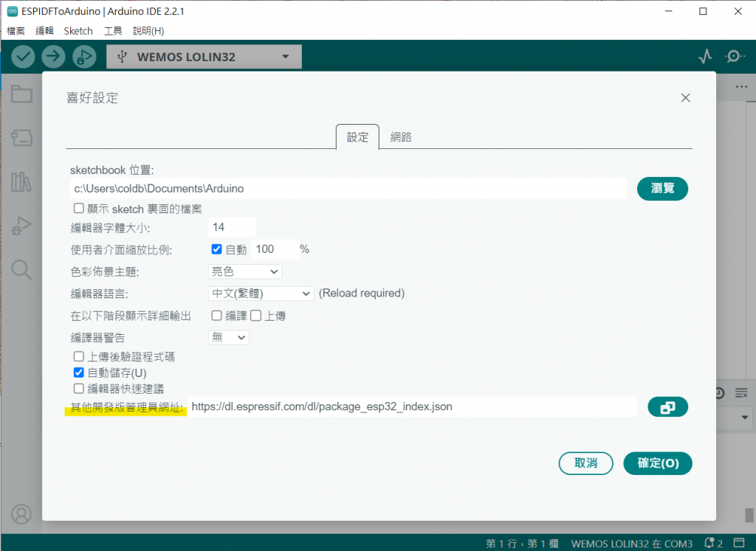756x551 pixels.
Task: Enable editor quick suggestions checkbox
Action: pos(78,388)
